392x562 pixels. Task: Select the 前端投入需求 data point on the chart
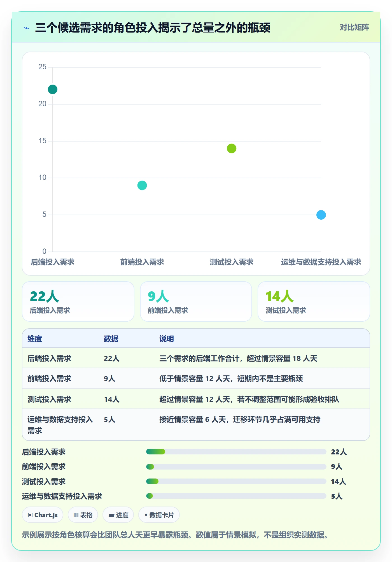pyautogui.click(x=142, y=185)
